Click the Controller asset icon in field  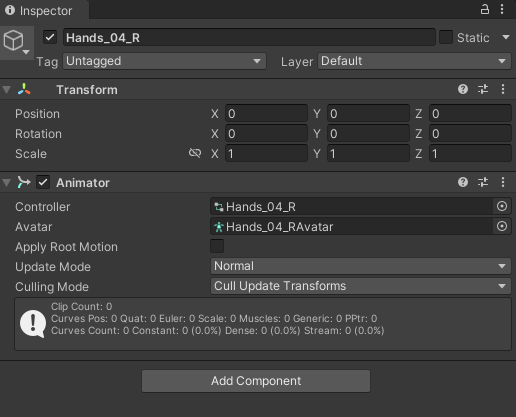[x=219, y=207]
